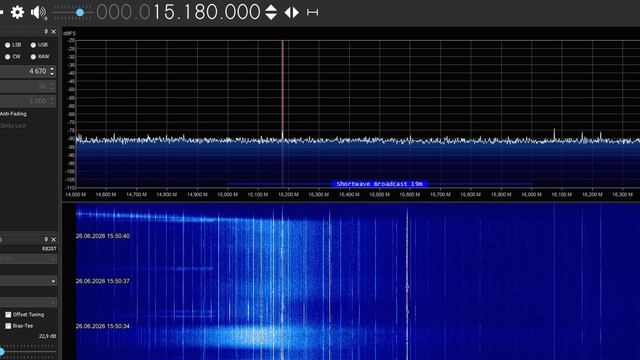
Task: Click the 15,600 M frequency axis label
Action: [x=409, y=195]
